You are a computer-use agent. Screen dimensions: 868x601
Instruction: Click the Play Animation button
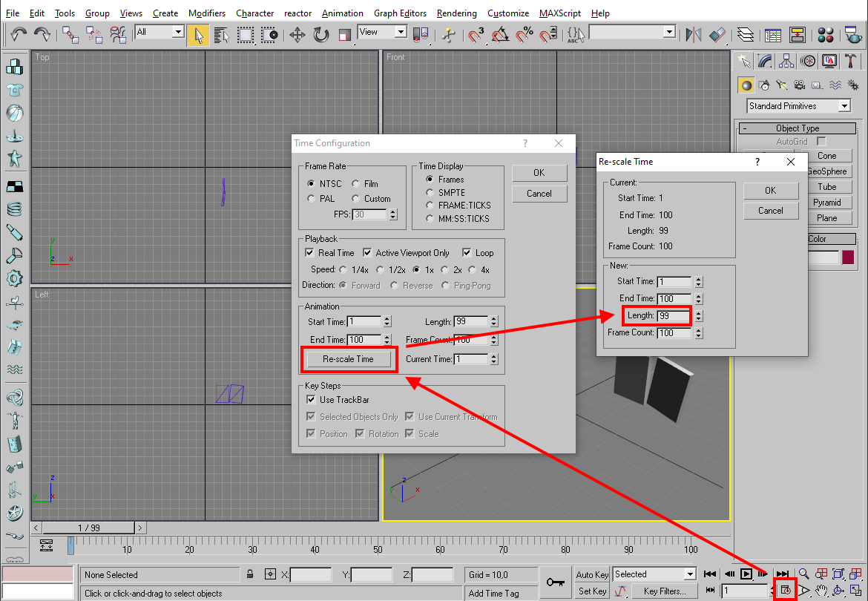(747, 574)
